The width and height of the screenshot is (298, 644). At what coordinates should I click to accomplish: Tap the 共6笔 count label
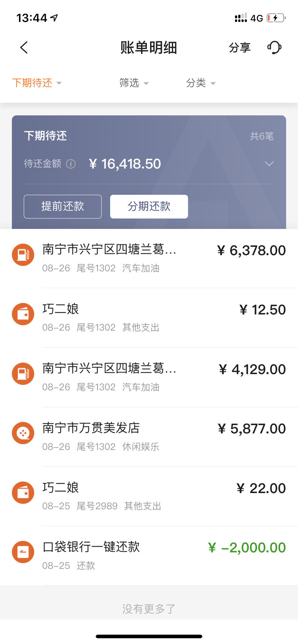262,136
